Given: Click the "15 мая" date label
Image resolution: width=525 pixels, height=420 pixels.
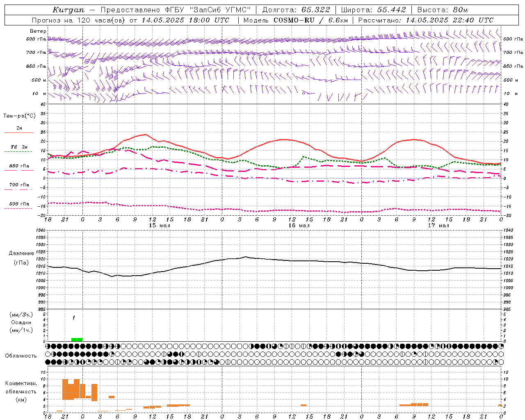Looking at the screenshot, I should [159, 226].
